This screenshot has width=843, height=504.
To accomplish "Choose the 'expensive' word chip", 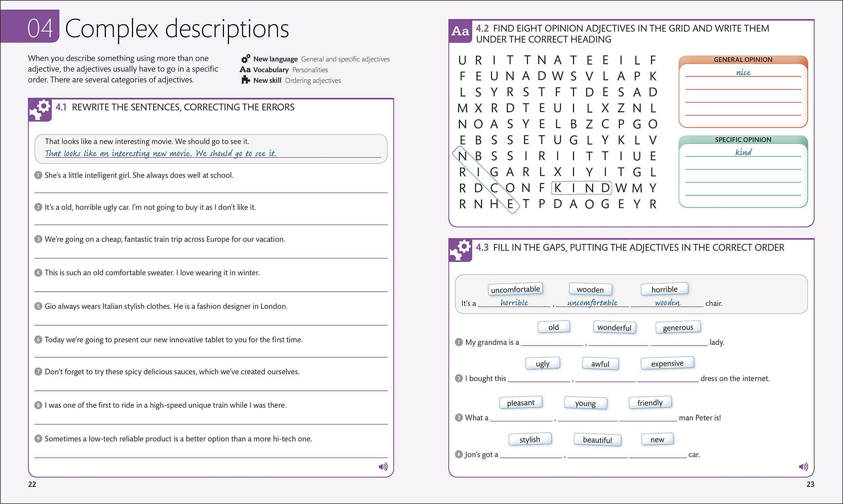I will click(667, 363).
